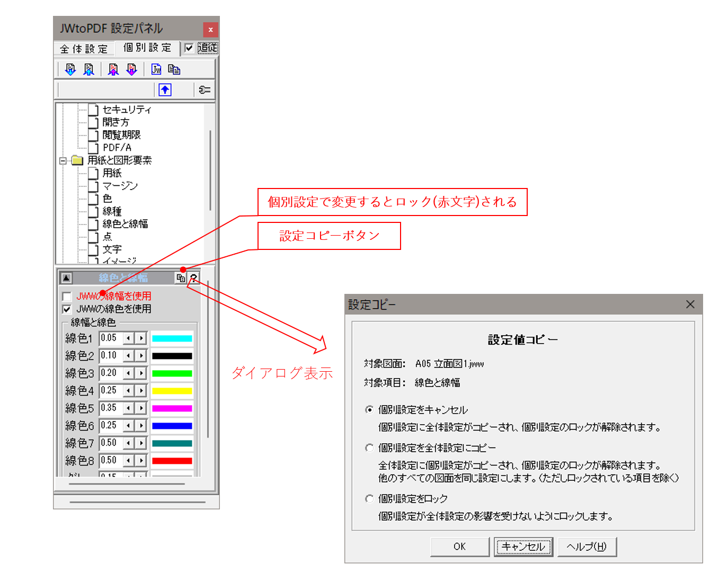Click the copy icon in the 線色と線幅 header
Viewport: 728px width, 583px height.
tap(181, 277)
